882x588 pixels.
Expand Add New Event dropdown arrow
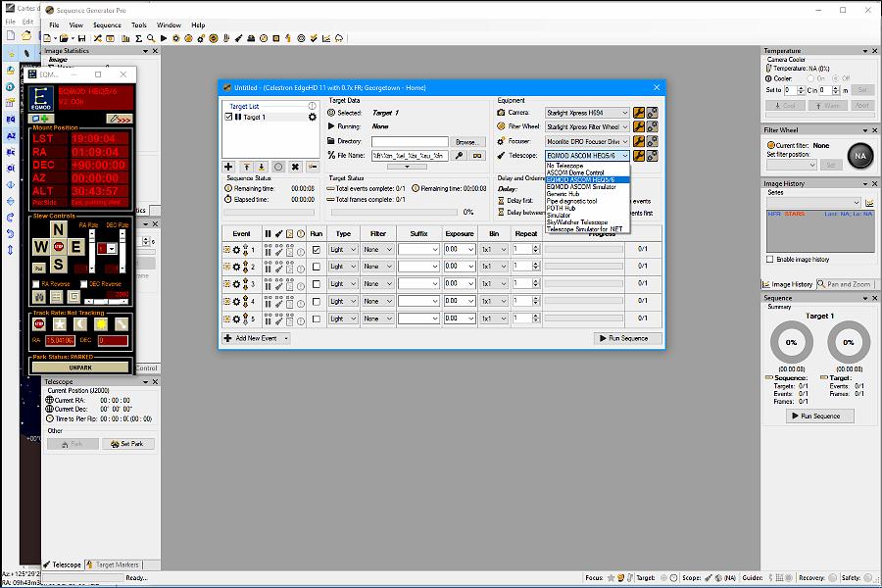286,338
